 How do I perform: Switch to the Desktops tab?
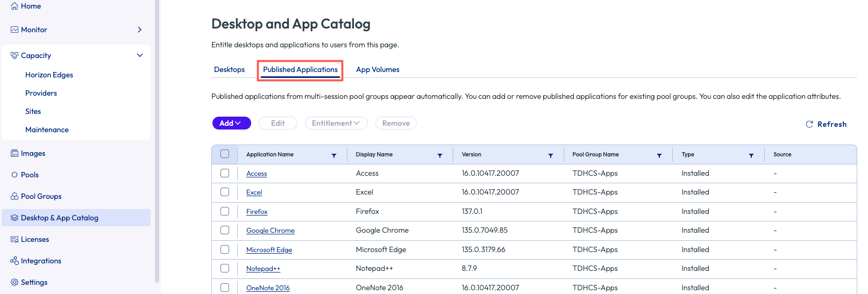229,69
